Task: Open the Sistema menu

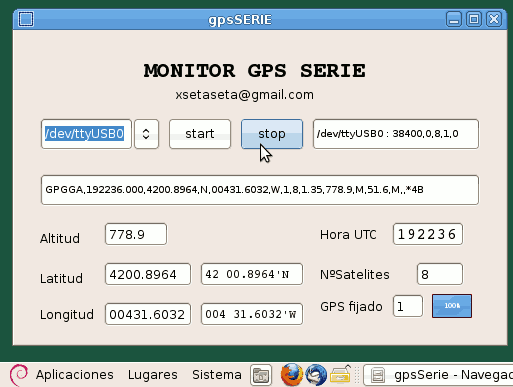Action: (x=217, y=375)
